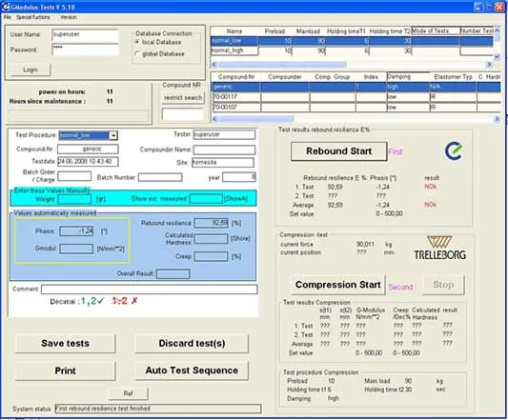Click the Compounder column header
Screen dimensions: 508x420
pyautogui.click(x=285, y=77)
